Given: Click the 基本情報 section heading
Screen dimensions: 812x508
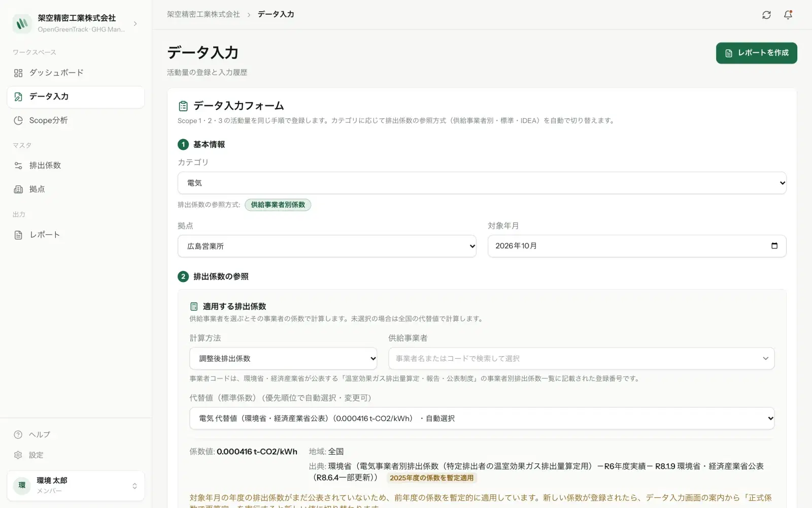Looking at the screenshot, I should tap(209, 145).
